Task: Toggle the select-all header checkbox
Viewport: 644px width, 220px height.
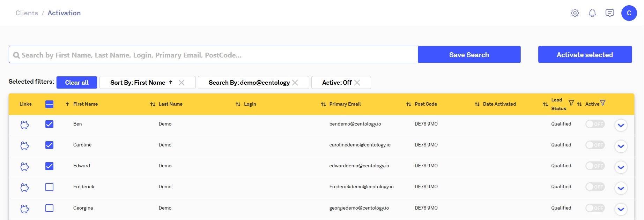Action: click(x=50, y=104)
